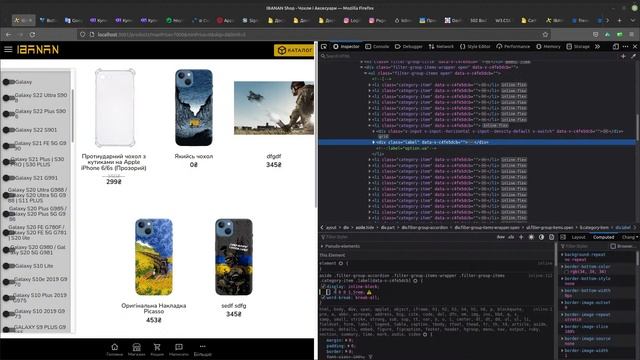Expand the div v-input v-switch node
Image resolution: width=640 pixels, height=360 pixels.
pos(373,131)
